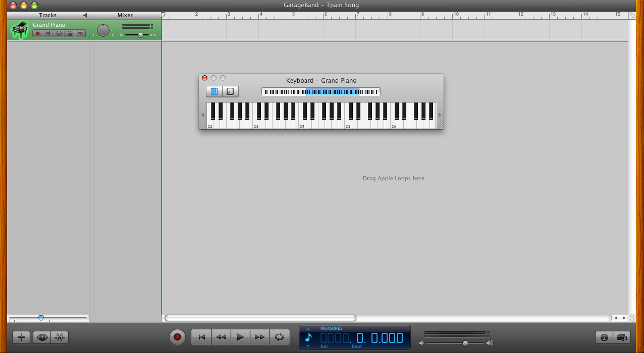
Task: Open the Loop Browser eye icon
Action: pyautogui.click(x=42, y=337)
